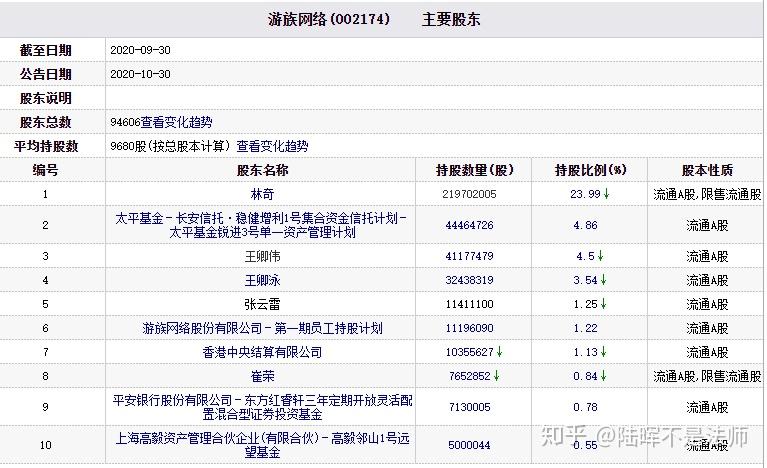Click green down arrow beside 1.13
Viewport: 767px width, 468px height.
(604, 352)
